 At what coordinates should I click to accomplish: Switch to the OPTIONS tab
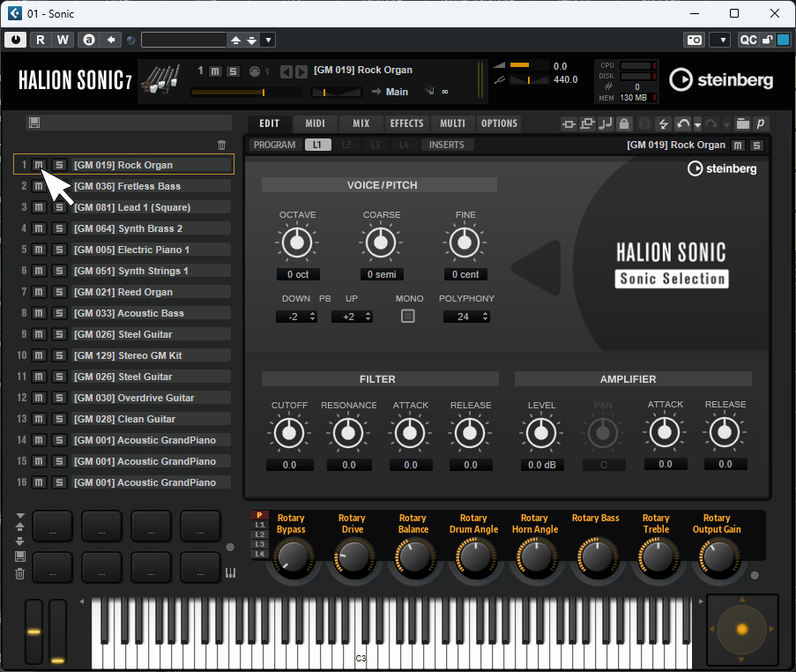tap(499, 123)
